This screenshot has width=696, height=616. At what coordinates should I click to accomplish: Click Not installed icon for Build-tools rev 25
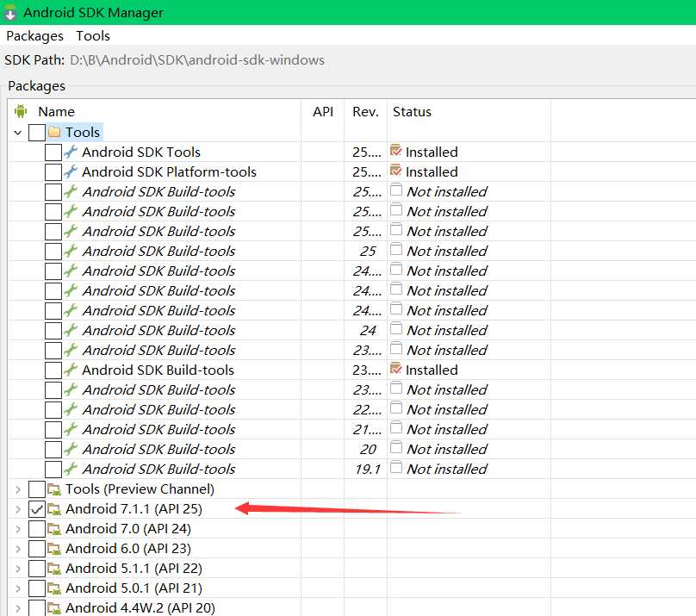396,250
